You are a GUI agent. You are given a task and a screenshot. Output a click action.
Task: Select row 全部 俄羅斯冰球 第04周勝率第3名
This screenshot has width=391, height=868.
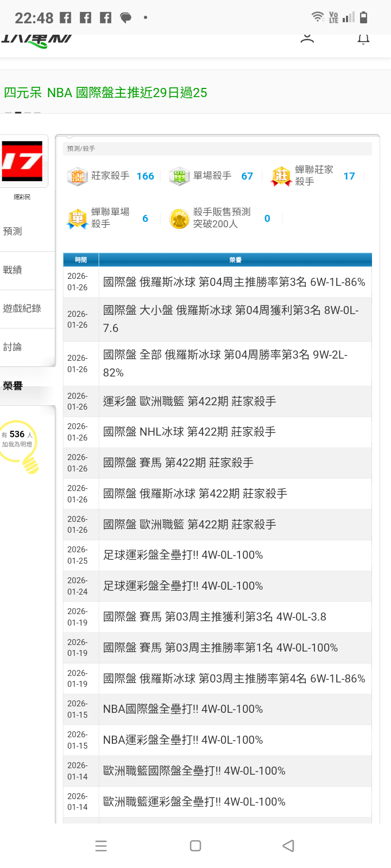(x=217, y=363)
